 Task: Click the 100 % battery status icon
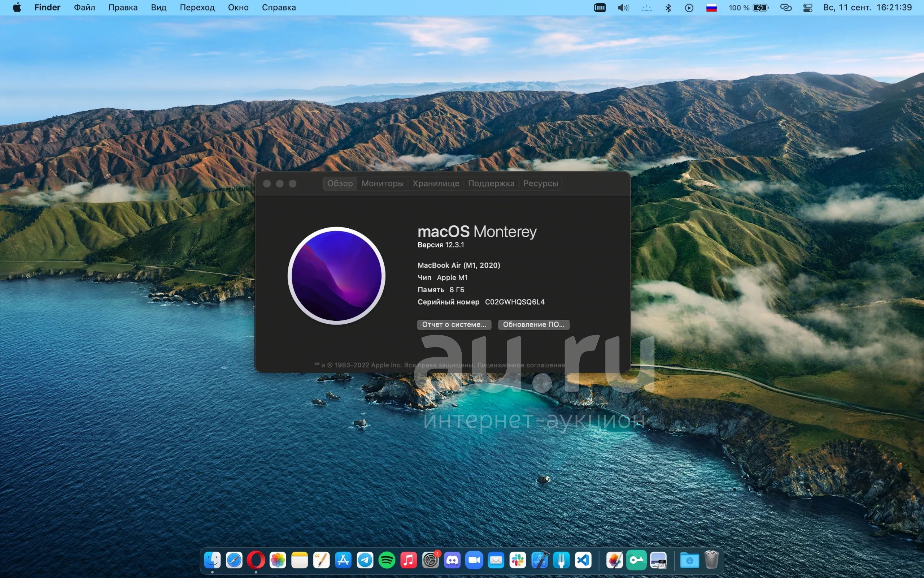[x=748, y=8]
